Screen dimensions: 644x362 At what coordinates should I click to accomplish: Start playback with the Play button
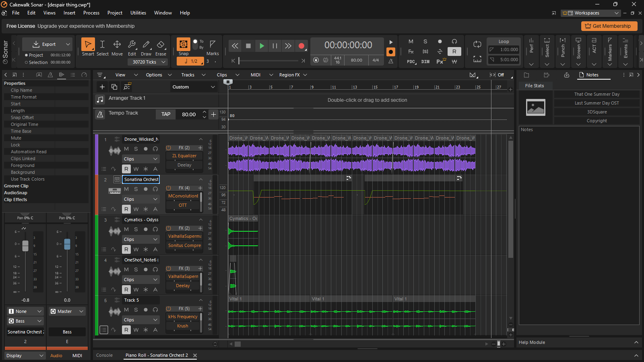coord(262,46)
